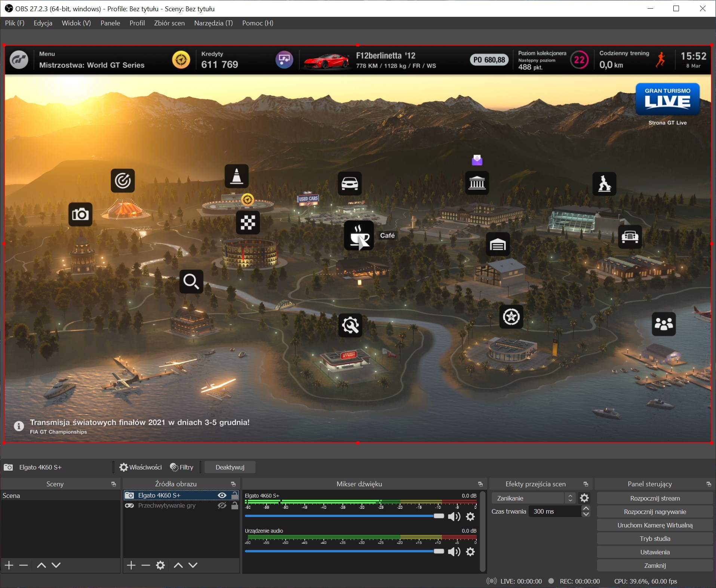Move selected source down in the list
Image resolution: width=716 pixels, height=588 pixels.
[193, 565]
